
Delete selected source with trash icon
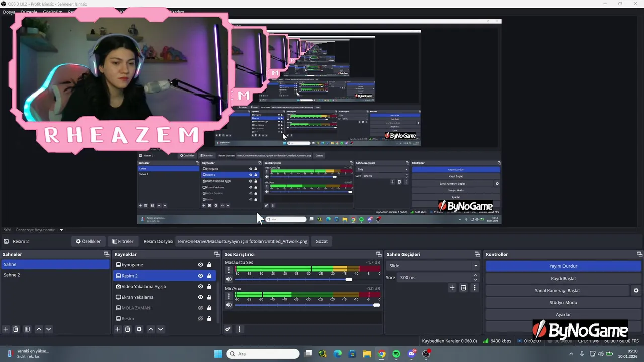click(x=128, y=329)
